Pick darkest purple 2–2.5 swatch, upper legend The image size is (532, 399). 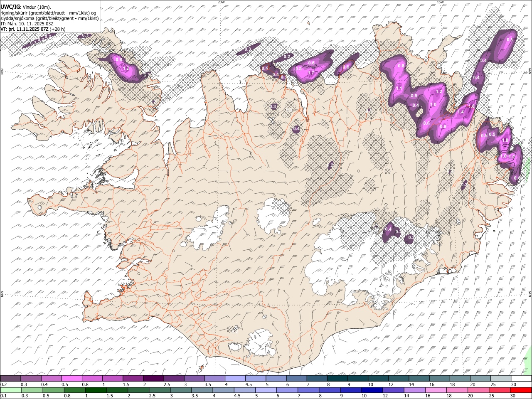[153, 379]
